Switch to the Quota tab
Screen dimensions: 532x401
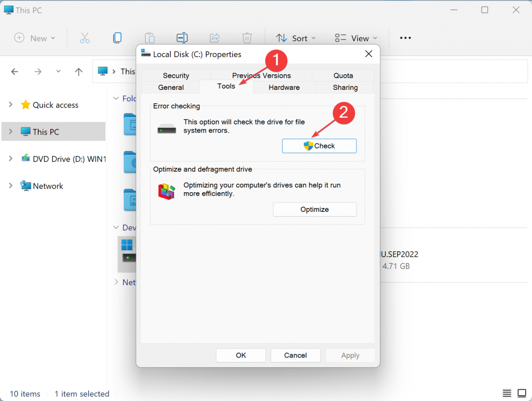point(343,75)
